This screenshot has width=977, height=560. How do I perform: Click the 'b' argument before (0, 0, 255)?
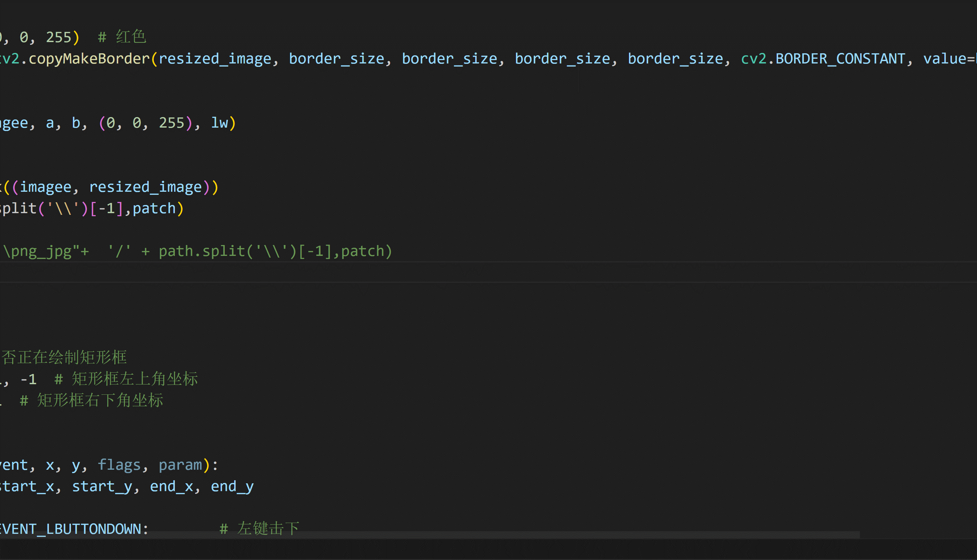76,123
